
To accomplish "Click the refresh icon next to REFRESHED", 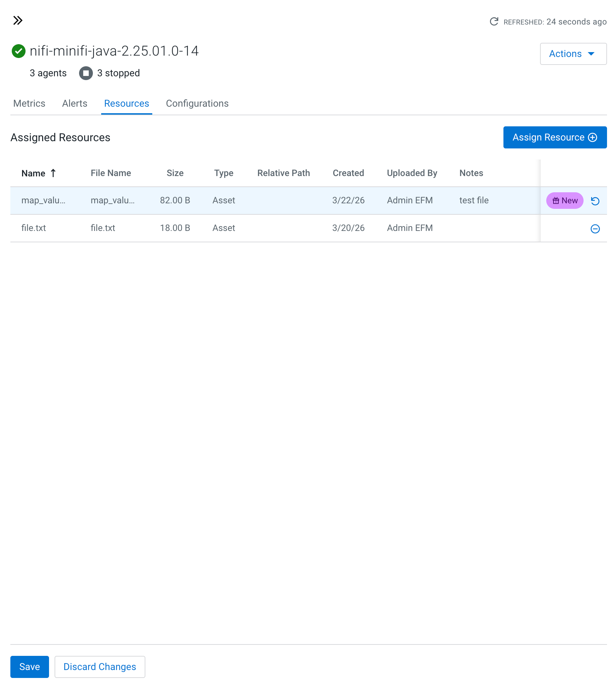I will [494, 22].
